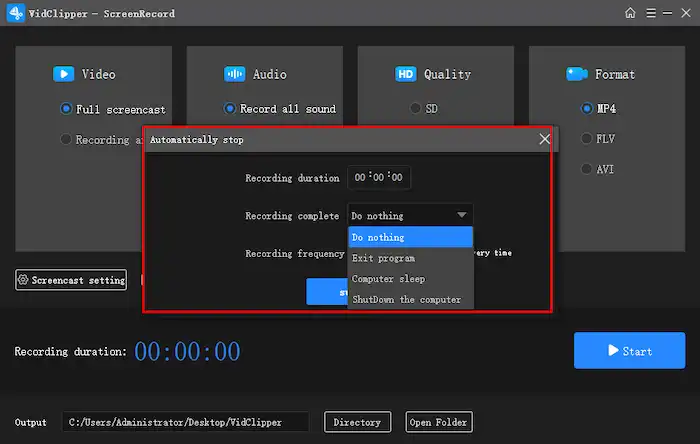Go to home via the house icon
700x444 pixels.
pyautogui.click(x=630, y=13)
